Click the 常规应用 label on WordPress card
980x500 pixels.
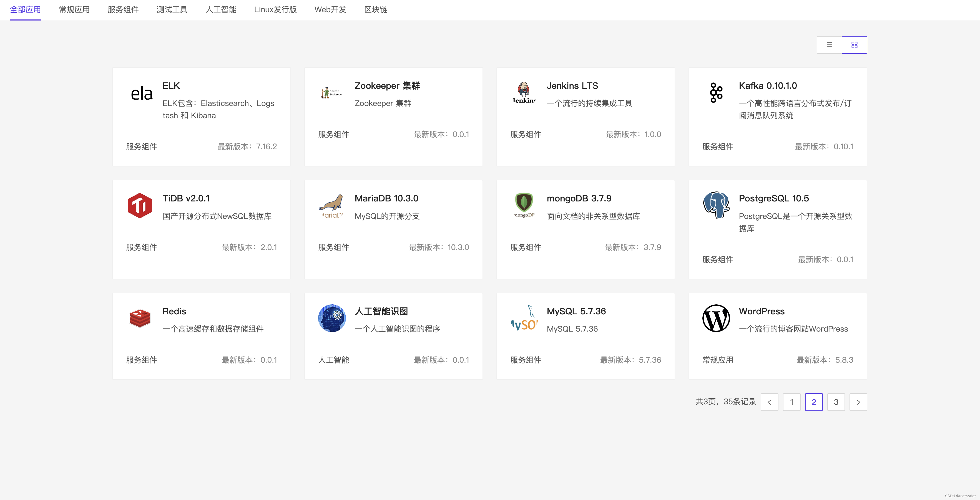717,360
